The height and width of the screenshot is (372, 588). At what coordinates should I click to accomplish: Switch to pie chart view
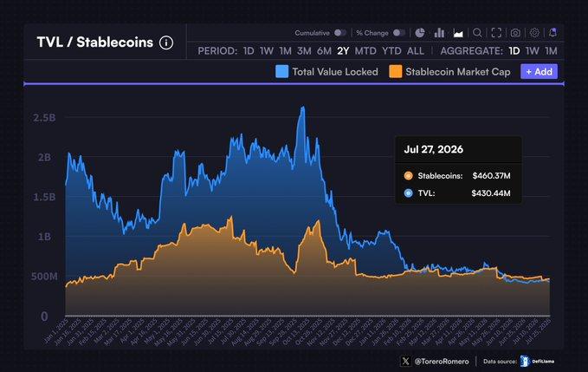(x=420, y=33)
